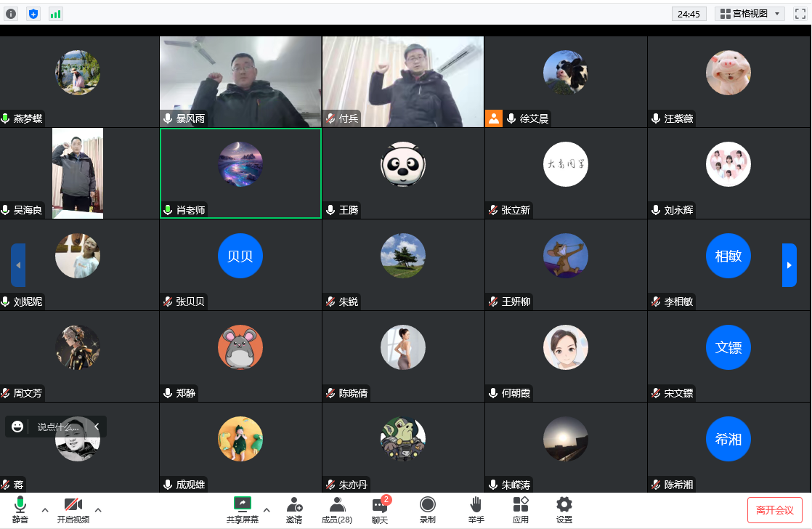Open the 宫格视图 view layout dropdown
This screenshot has height=529, width=812.
[x=750, y=14]
